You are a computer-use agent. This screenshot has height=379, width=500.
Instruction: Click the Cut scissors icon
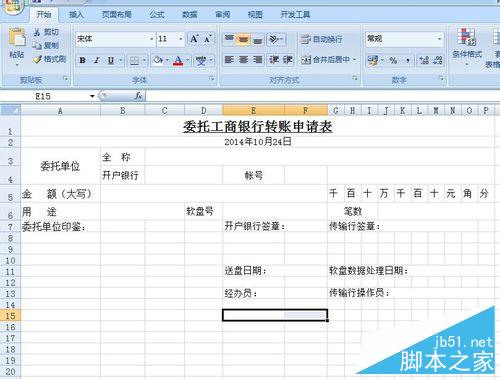coord(37,32)
